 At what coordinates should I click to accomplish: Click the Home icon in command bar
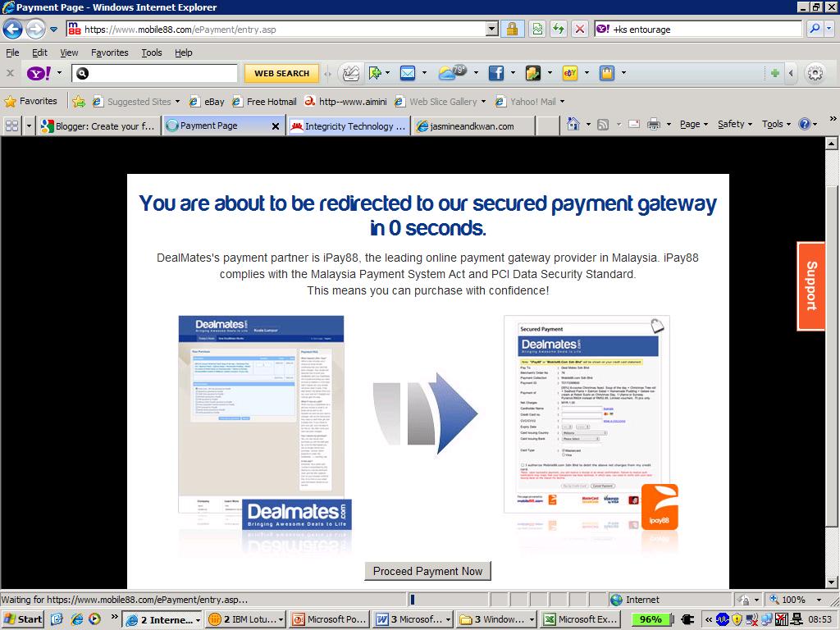point(573,125)
